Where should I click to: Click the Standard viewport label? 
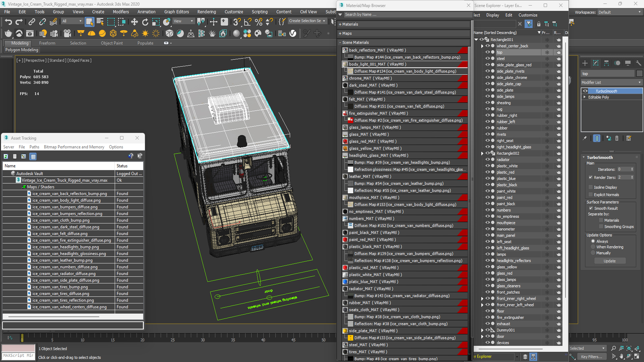tap(56, 60)
